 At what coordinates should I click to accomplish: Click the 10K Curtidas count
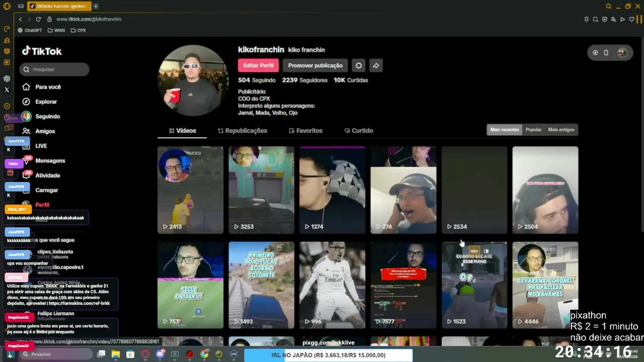[x=351, y=80]
